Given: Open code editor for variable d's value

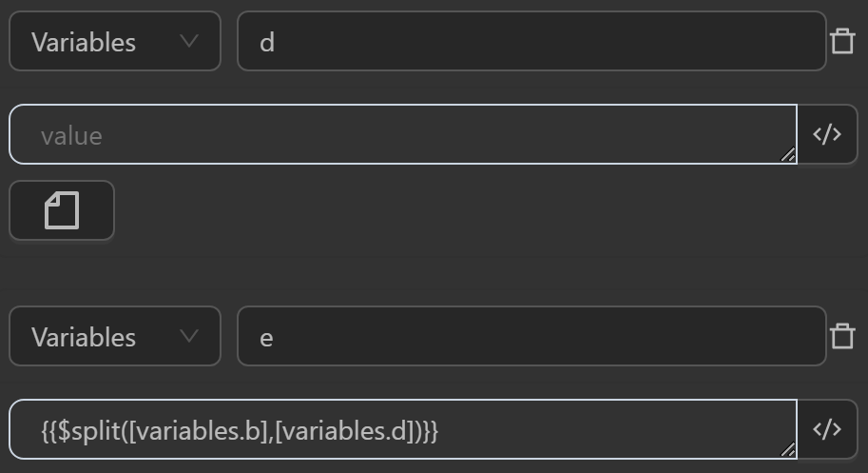Looking at the screenshot, I should click(827, 135).
